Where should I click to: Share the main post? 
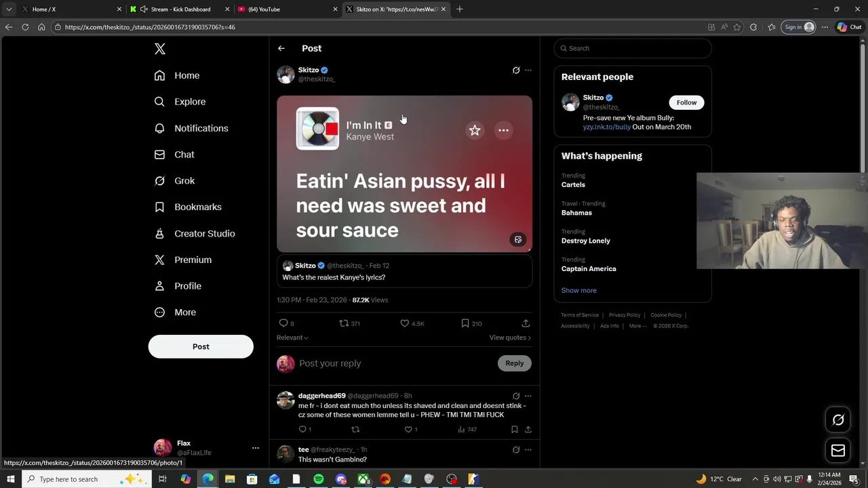click(x=526, y=323)
